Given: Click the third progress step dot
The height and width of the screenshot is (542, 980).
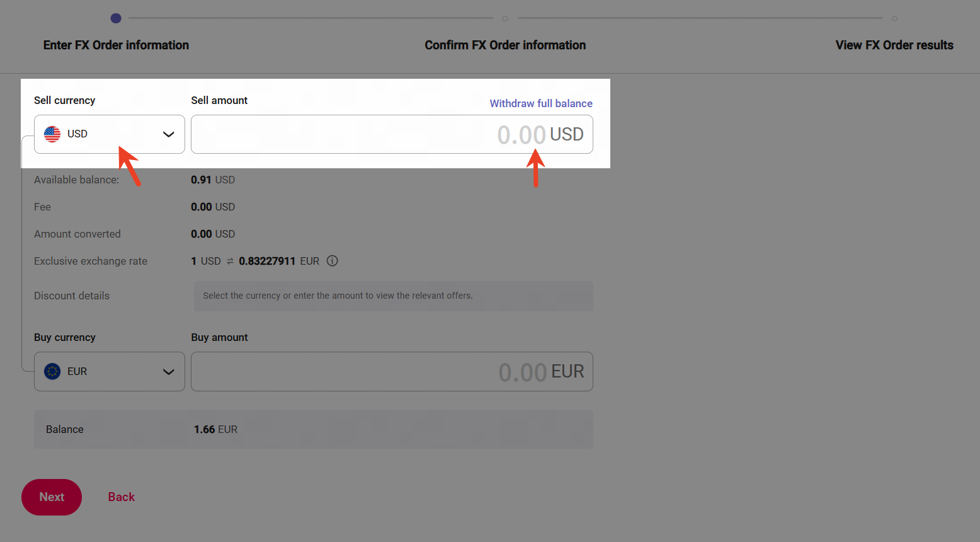Looking at the screenshot, I should (x=894, y=18).
